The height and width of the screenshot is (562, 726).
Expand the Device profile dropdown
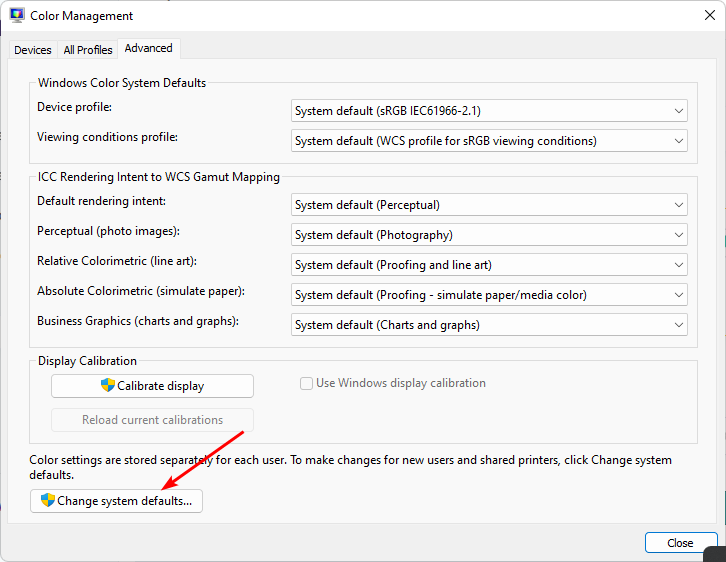[x=489, y=110]
